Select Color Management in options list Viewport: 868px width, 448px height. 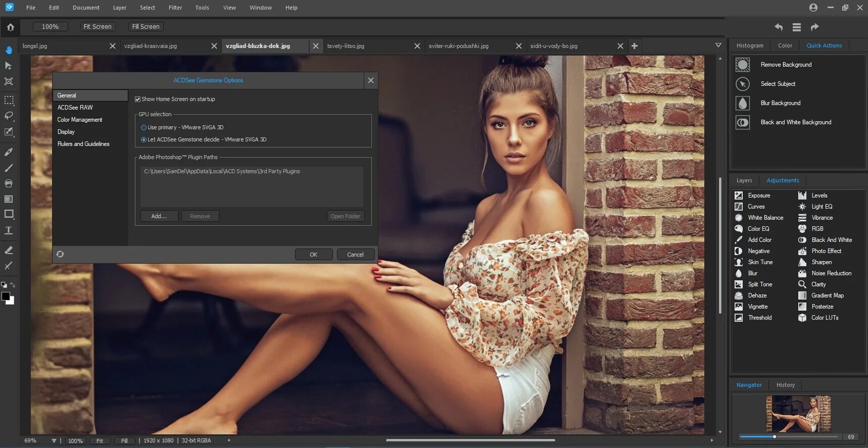coord(80,120)
